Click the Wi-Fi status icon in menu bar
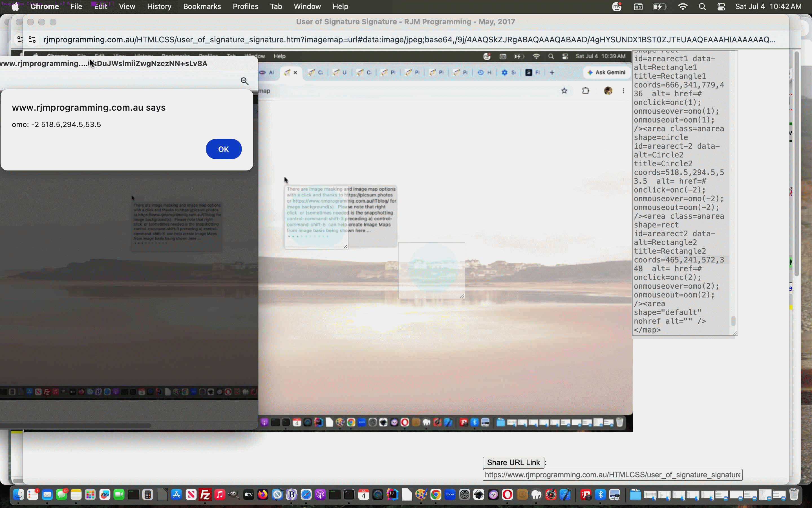The width and height of the screenshot is (812, 508). click(683, 6)
